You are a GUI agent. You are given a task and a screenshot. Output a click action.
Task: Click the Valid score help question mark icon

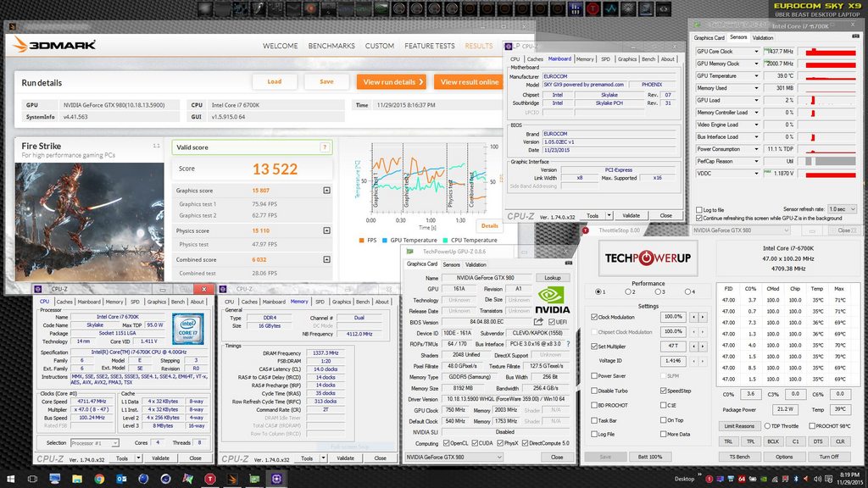pyautogui.click(x=325, y=147)
